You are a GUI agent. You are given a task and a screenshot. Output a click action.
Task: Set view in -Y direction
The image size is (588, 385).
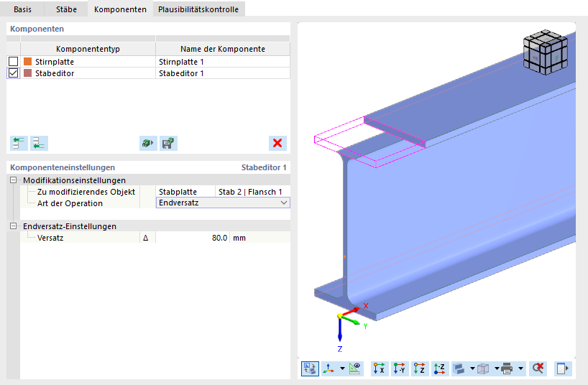(400, 368)
